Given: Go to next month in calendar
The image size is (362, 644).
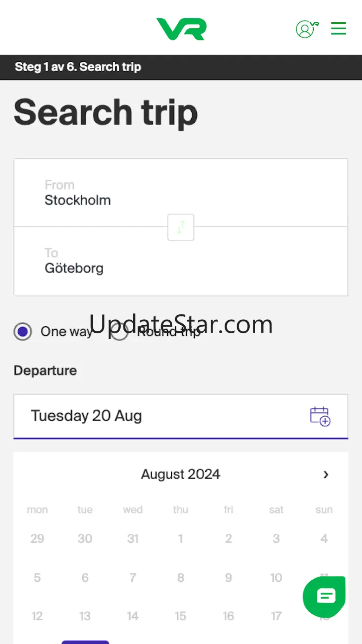Looking at the screenshot, I should 326,474.
